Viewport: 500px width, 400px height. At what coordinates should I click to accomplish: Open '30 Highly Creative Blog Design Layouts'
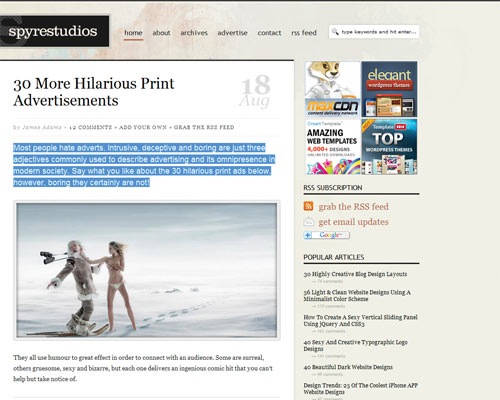355,274
